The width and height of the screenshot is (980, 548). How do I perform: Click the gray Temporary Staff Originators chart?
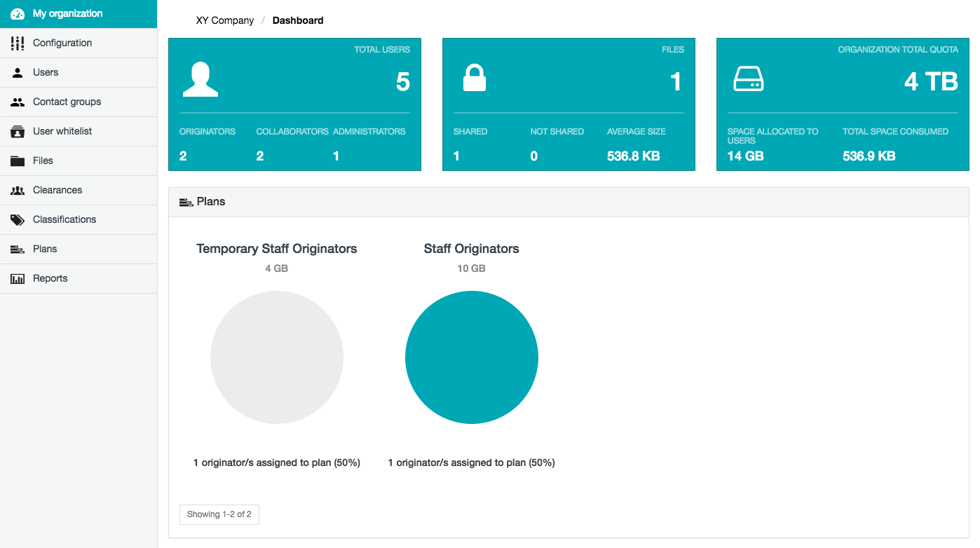click(x=277, y=357)
